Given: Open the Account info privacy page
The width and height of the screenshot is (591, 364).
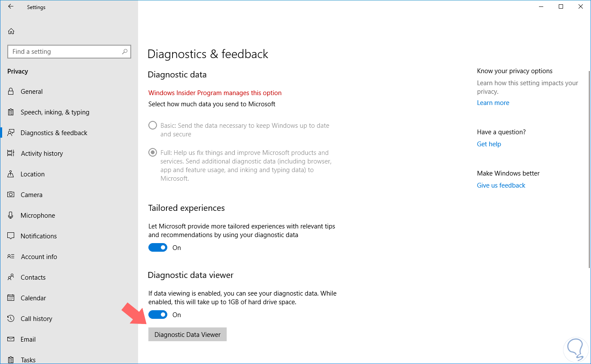Looking at the screenshot, I should point(69,256).
